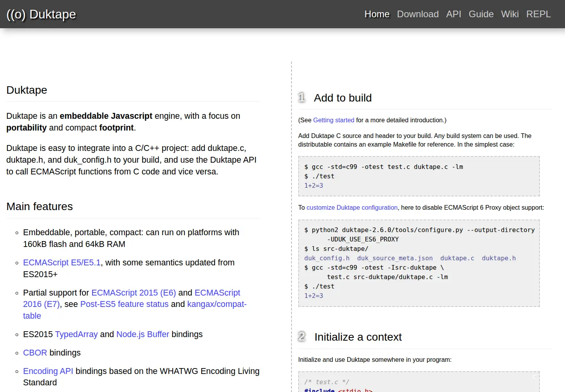The width and height of the screenshot is (565, 392).
Task: Click "Initialize and use Duktape somewhere" sentence
Action: click(375, 360)
